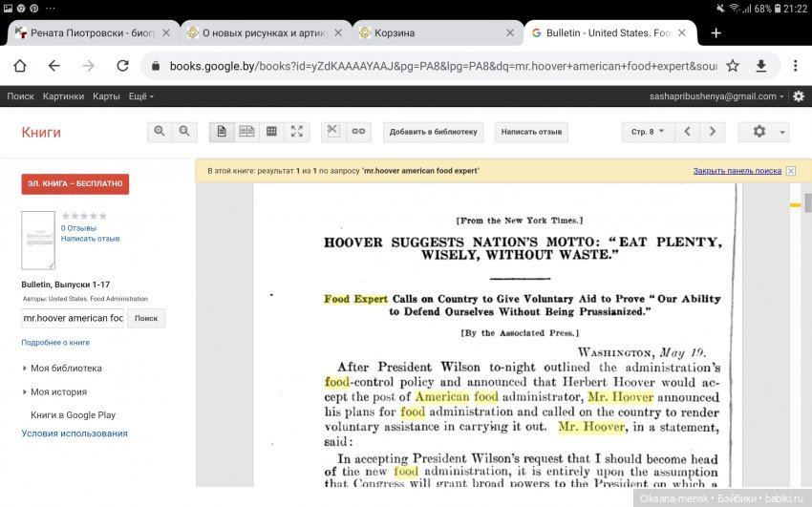Switch to the Корзина browser tab
The width and height of the screenshot is (812, 507).
coord(427,32)
